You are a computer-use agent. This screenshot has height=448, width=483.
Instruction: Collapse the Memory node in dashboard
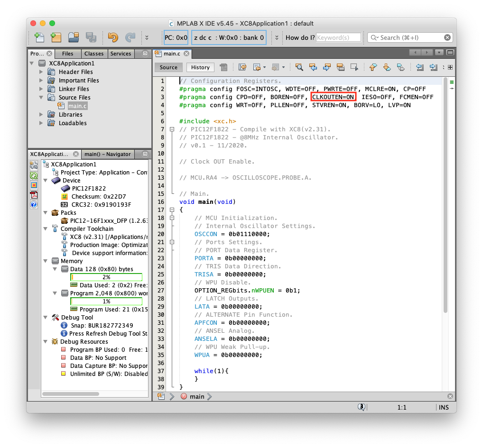(x=45, y=261)
